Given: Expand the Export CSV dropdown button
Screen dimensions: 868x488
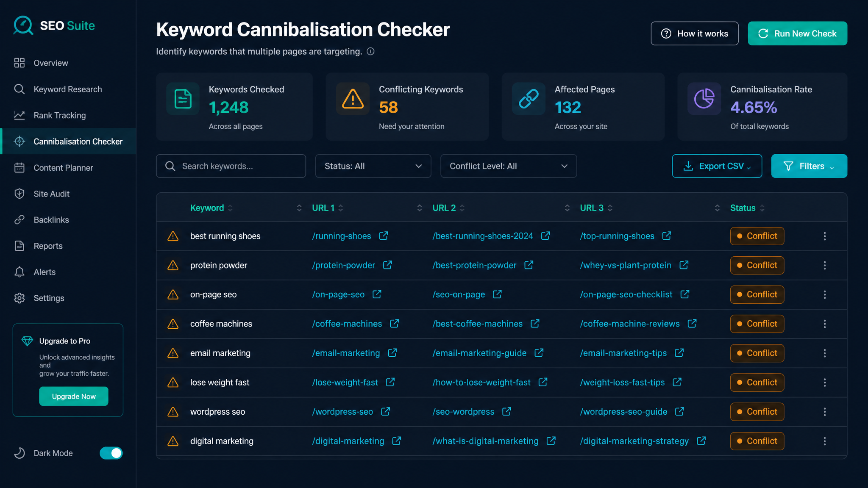Looking at the screenshot, I should 717,166.
